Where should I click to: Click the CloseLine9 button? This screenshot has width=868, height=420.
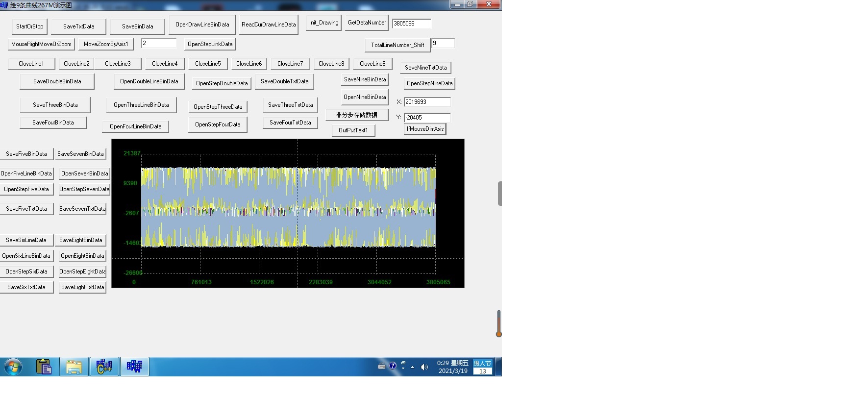373,64
